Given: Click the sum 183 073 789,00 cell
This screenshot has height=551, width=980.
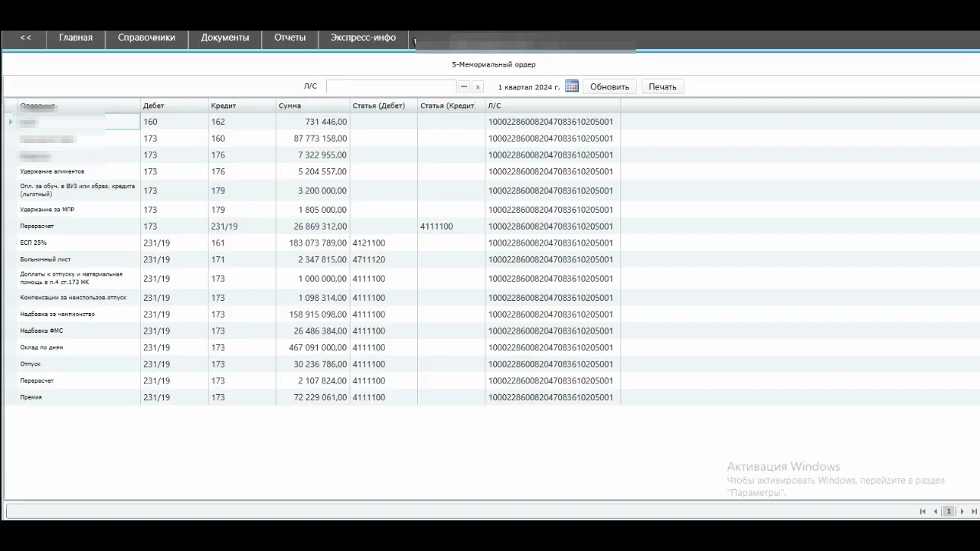Looking at the screenshot, I should (x=312, y=243).
